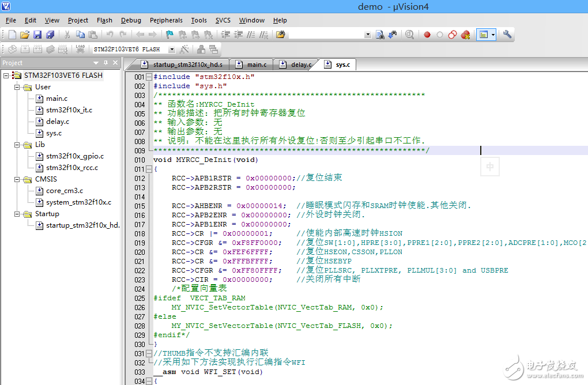Enable or disable breakpoint with hollow circle icon

pyautogui.click(x=440, y=35)
